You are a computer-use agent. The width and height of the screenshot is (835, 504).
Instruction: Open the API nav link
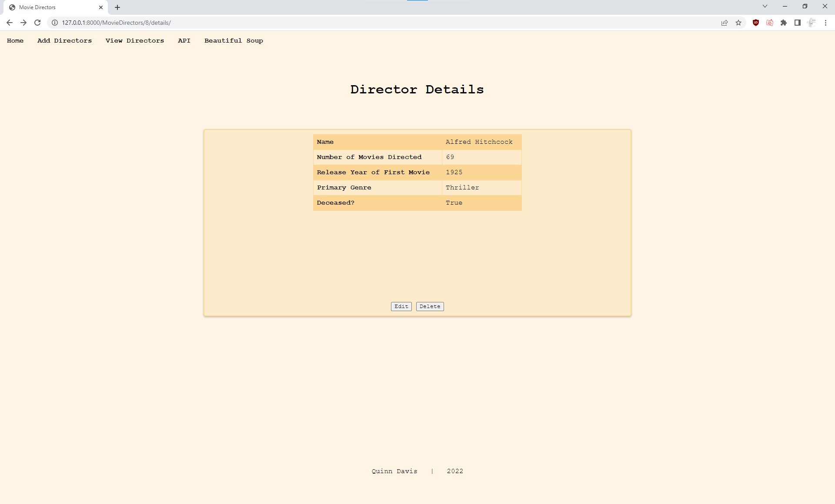pyautogui.click(x=184, y=40)
